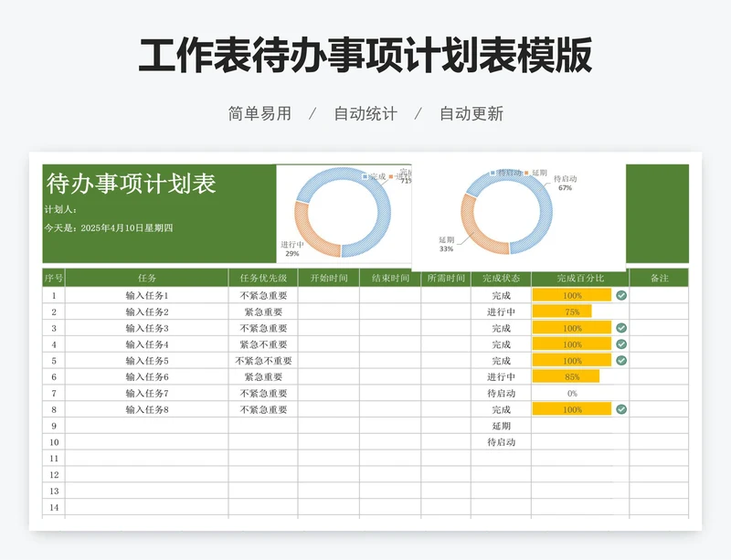Click the 完成 legend entry in left chart
This screenshot has height=560, width=731.
click(375, 176)
